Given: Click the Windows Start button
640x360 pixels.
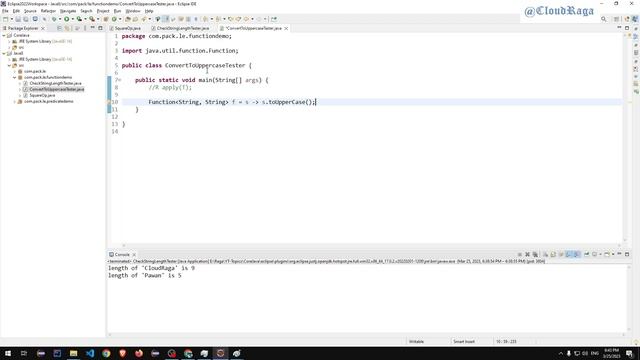Looking at the screenshot, I should pyautogui.click(x=8, y=353).
